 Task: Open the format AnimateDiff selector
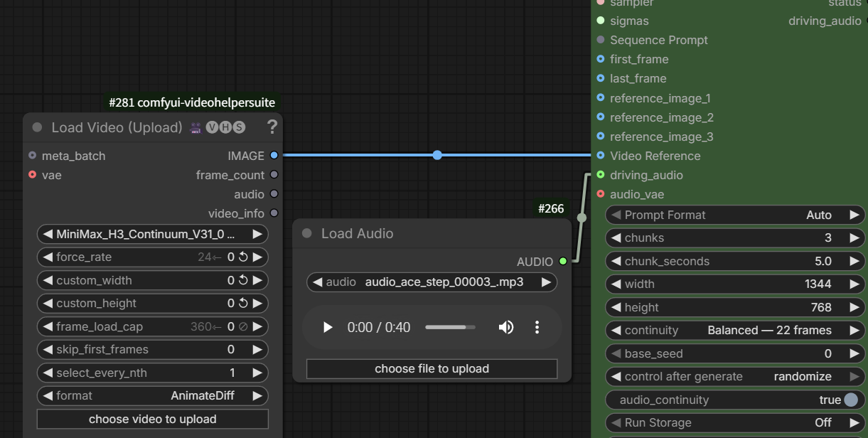pyautogui.click(x=152, y=395)
